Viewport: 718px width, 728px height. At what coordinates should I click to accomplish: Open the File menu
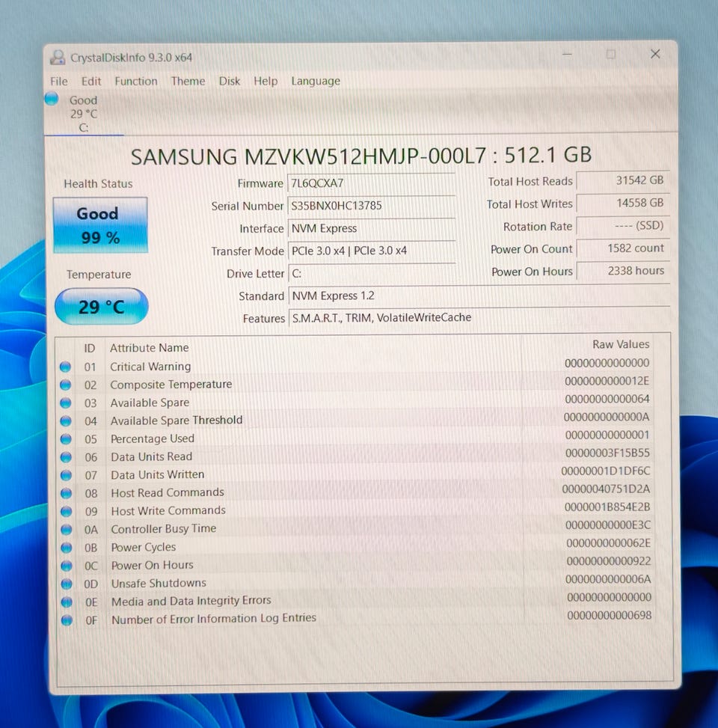(x=59, y=82)
